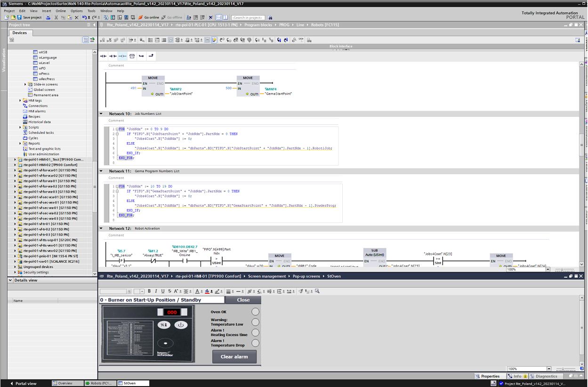Open the Online menu

61,11
